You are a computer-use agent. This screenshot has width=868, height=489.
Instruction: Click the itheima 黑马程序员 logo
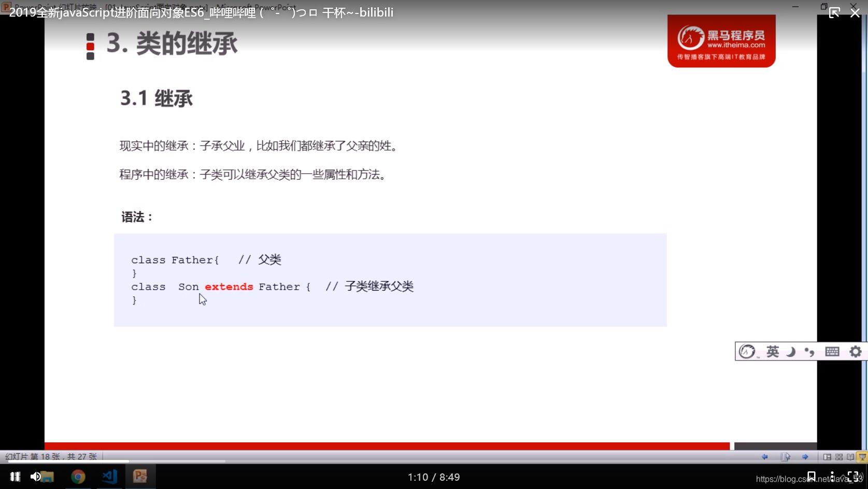click(721, 41)
